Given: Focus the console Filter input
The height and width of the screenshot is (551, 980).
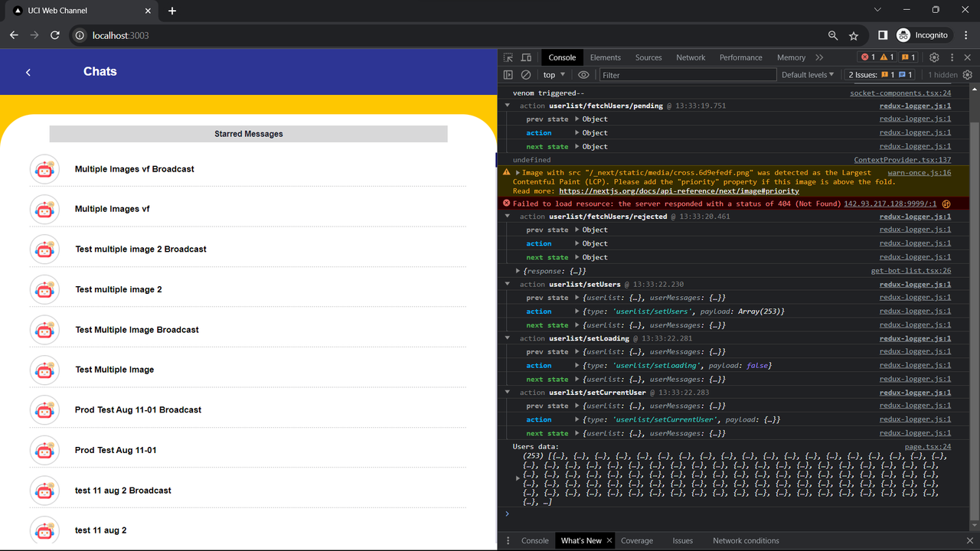Looking at the screenshot, I should coord(688,75).
